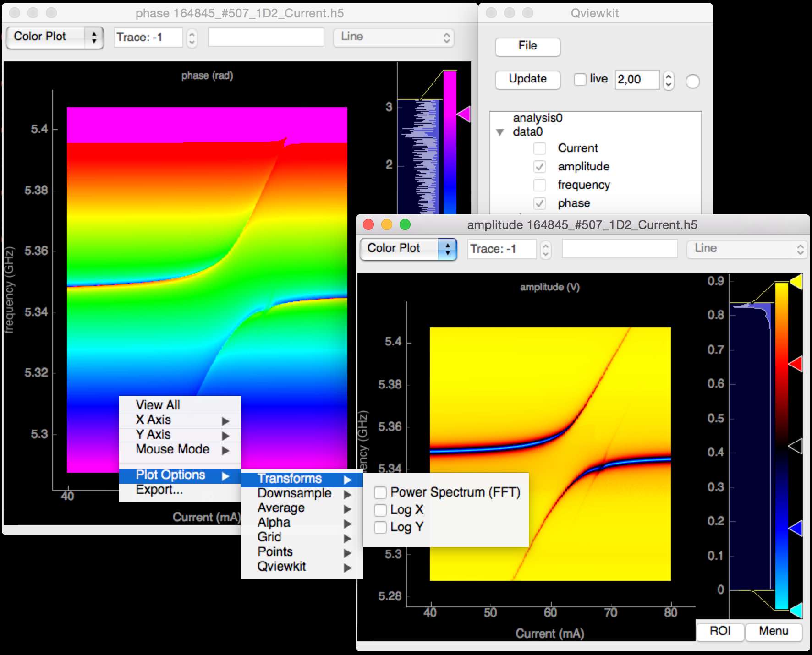Image resolution: width=812 pixels, height=655 pixels.
Task: Open Grid submenu
Action: point(302,537)
